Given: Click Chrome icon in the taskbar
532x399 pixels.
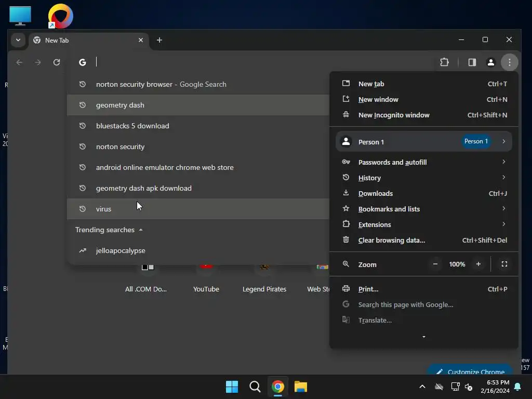Looking at the screenshot, I should (277, 387).
